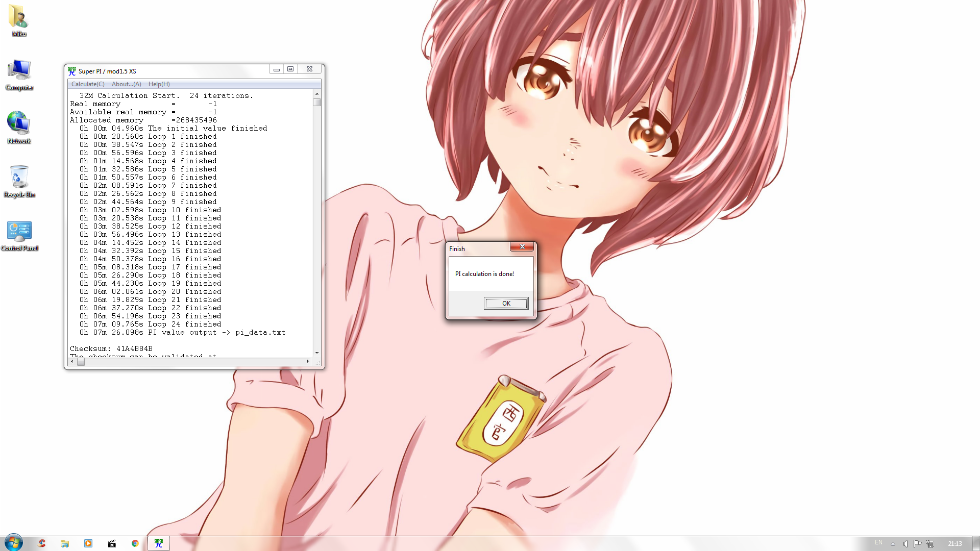Open the Help(H) menu
Image resolution: width=980 pixels, height=551 pixels.
[159, 84]
